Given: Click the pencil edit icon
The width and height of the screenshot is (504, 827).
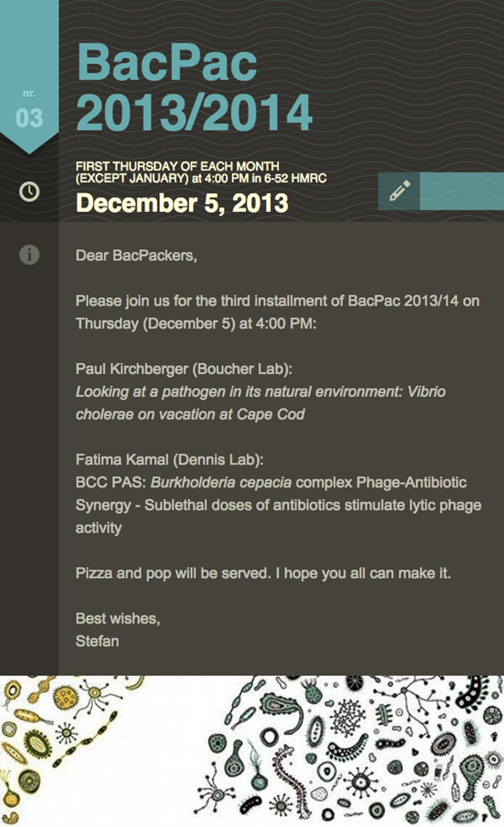Looking at the screenshot, I should (x=399, y=191).
